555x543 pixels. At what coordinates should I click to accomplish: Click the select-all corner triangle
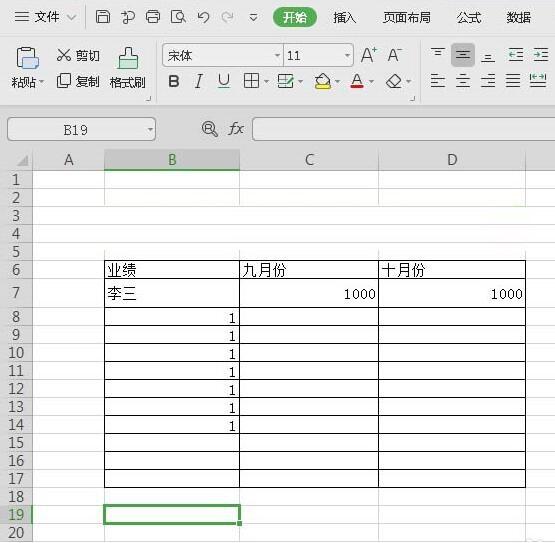coord(23,161)
